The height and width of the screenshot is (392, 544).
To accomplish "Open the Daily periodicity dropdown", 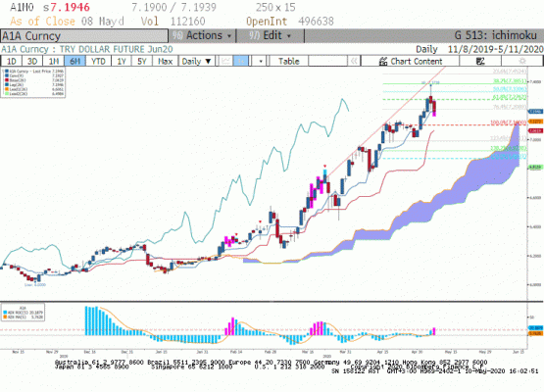I will [x=196, y=62].
